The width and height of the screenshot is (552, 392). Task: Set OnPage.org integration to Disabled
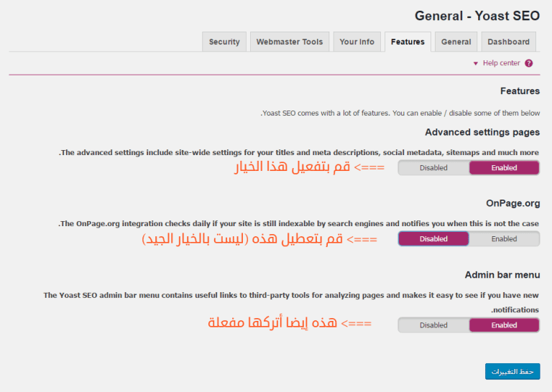(433, 238)
